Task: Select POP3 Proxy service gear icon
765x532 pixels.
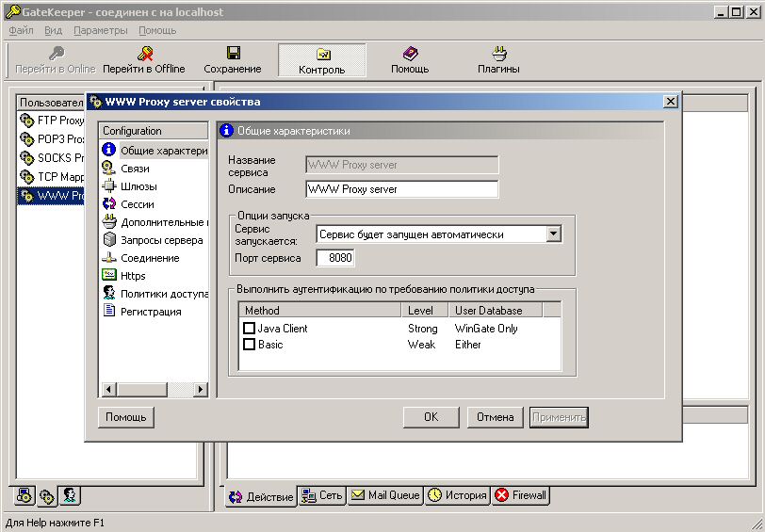Action: coord(26,139)
